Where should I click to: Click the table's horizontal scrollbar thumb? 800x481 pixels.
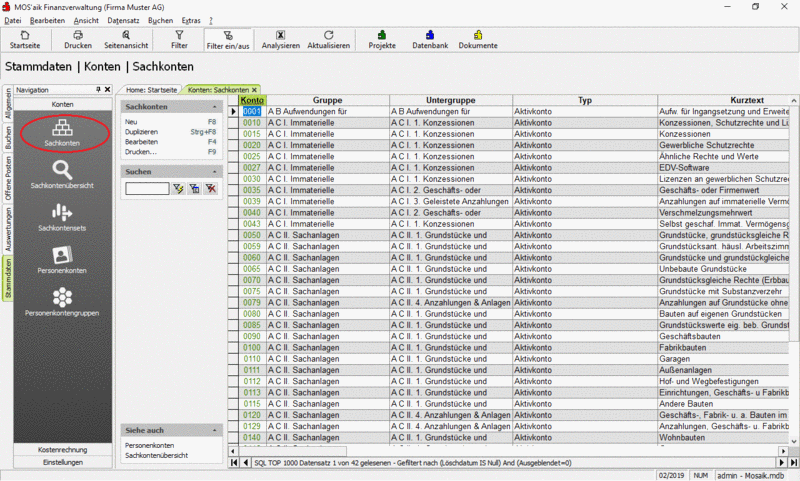[292, 451]
